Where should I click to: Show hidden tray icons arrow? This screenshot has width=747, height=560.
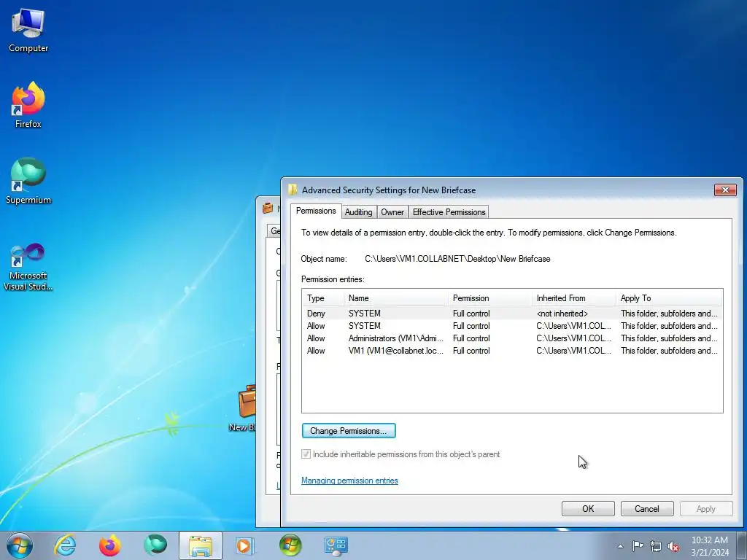[620, 546]
